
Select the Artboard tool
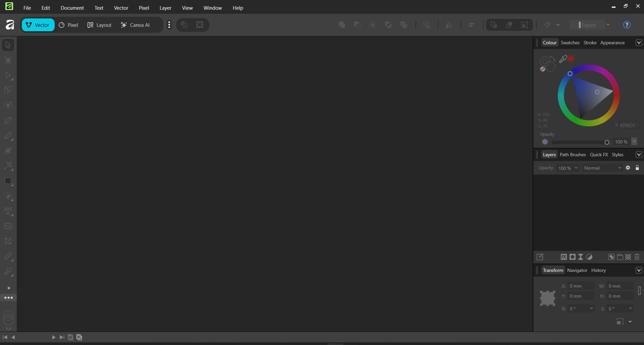pyautogui.click(x=8, y=60)
